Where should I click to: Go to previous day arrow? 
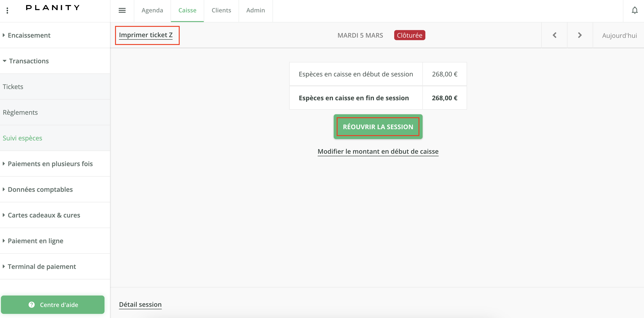tap(554, 35)
